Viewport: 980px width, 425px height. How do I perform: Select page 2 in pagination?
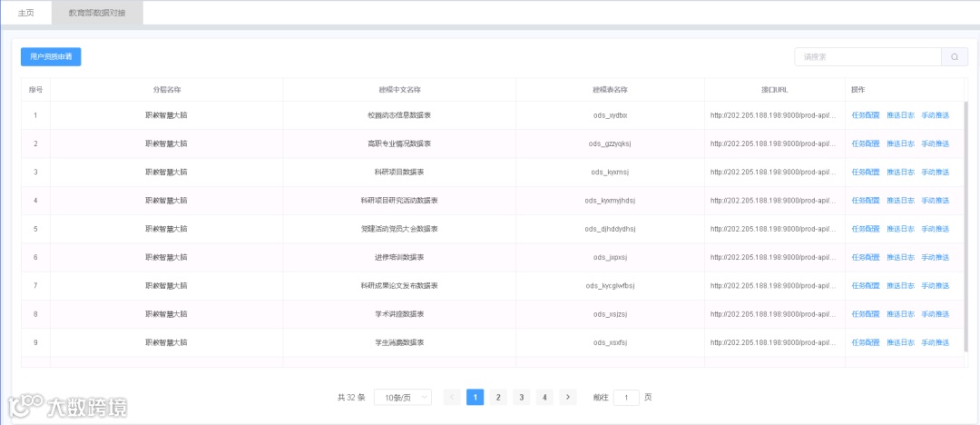[x=498, y=398]
